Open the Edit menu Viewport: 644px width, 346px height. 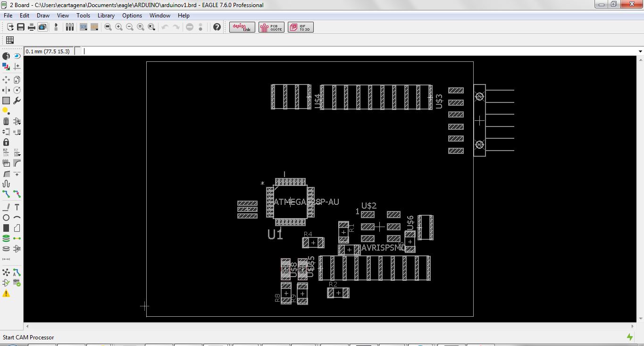click(25, 16)
